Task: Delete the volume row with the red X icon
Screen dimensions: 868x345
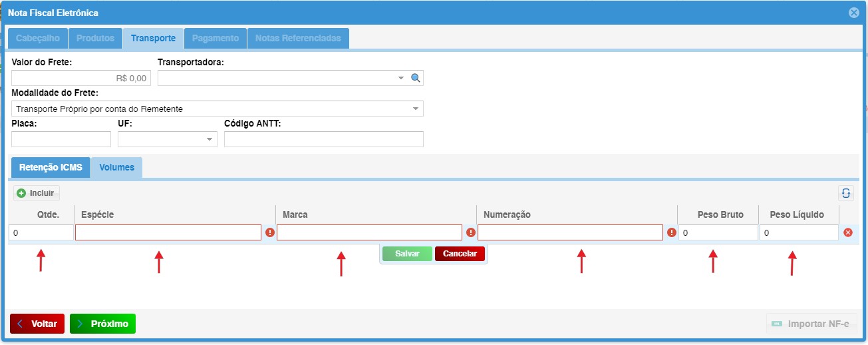Action: click(x=848, y=232)
